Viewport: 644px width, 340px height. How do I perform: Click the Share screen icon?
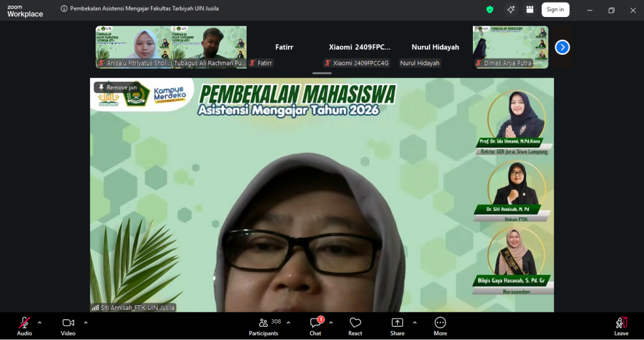[397, 326]
